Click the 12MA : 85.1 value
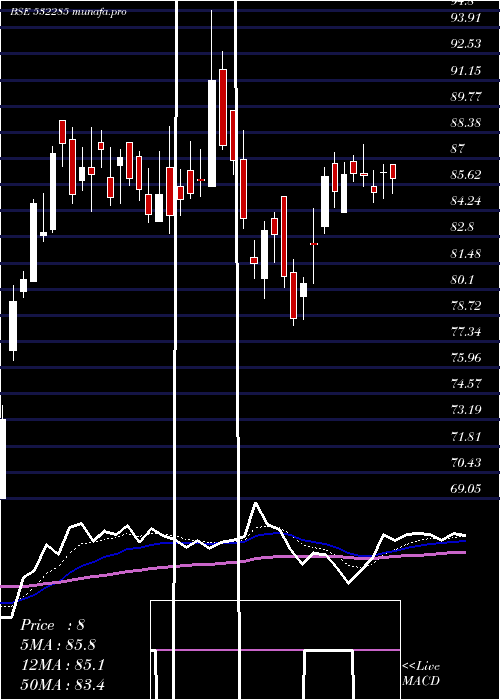The image size is (500, 700). tap(63, 665)
